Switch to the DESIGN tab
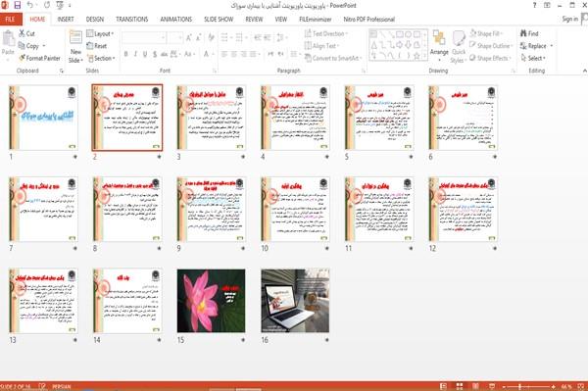The image size is (588, 391). pyautogui.click(x=95, y=20)
